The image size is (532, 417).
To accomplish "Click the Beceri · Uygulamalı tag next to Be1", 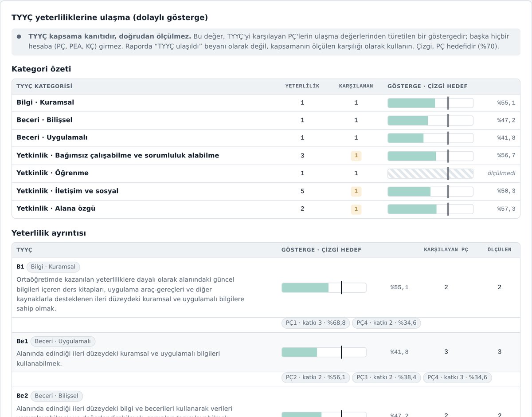I will 63,342.
